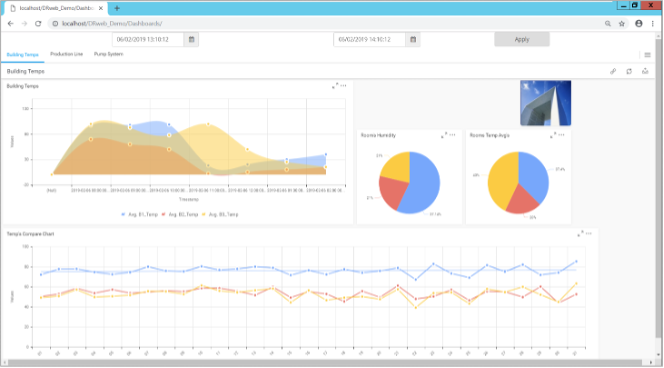Click the horizontal page scrollbar
Image resolution: width=664 pixels, height=368 pixels.
point(325,362)
